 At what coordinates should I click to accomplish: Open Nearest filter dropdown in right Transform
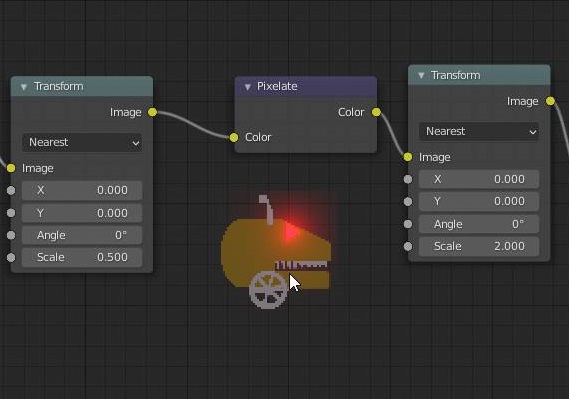479,131
